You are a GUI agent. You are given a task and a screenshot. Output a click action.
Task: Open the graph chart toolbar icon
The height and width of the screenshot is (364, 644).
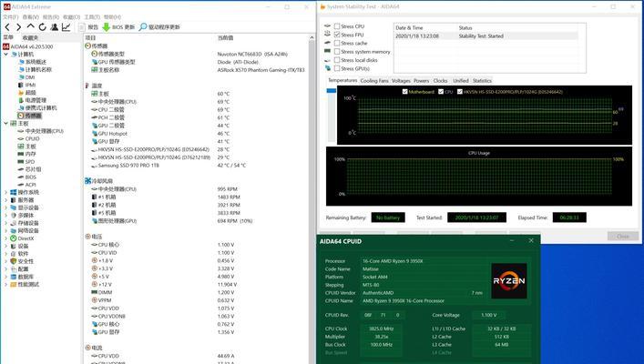click(x=66, y=27)
